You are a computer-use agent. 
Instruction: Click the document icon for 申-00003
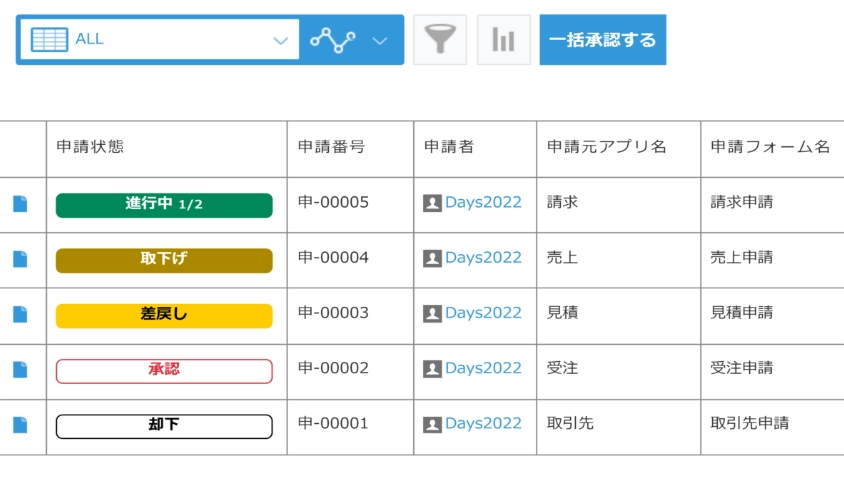tap(20, 314)
